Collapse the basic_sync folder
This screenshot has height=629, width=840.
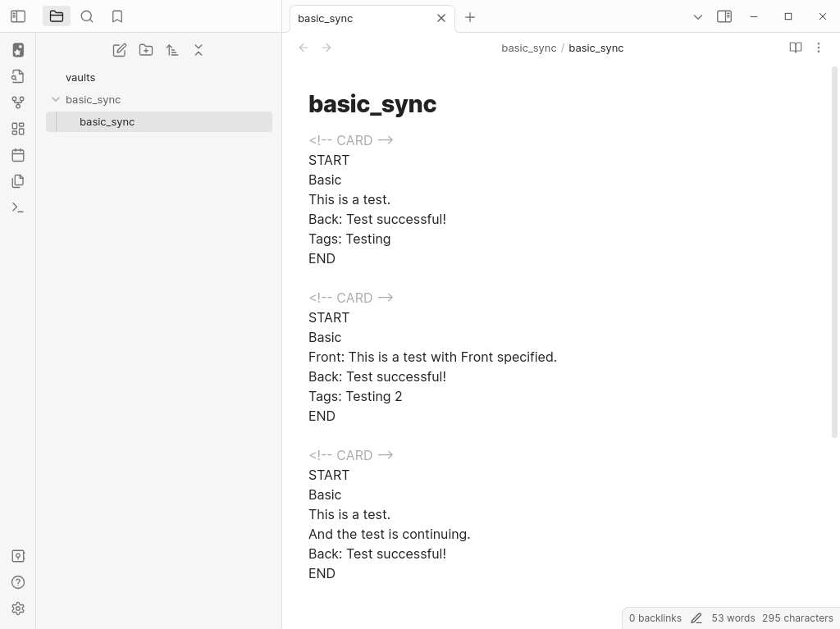[x=56, y=99]
